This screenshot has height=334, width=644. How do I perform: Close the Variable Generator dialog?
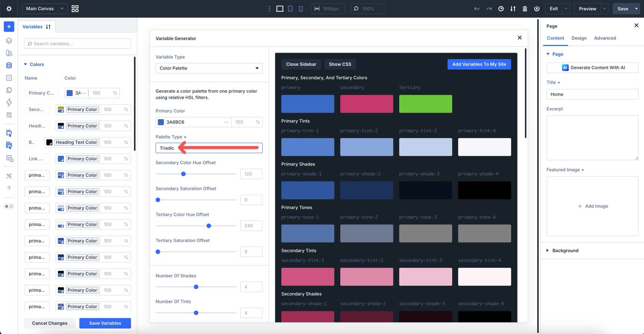pyautogui.click(x=519, y=38)
